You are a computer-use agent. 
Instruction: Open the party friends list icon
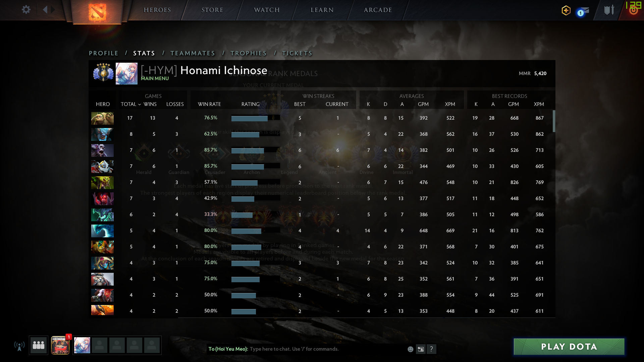click(39, 345)
